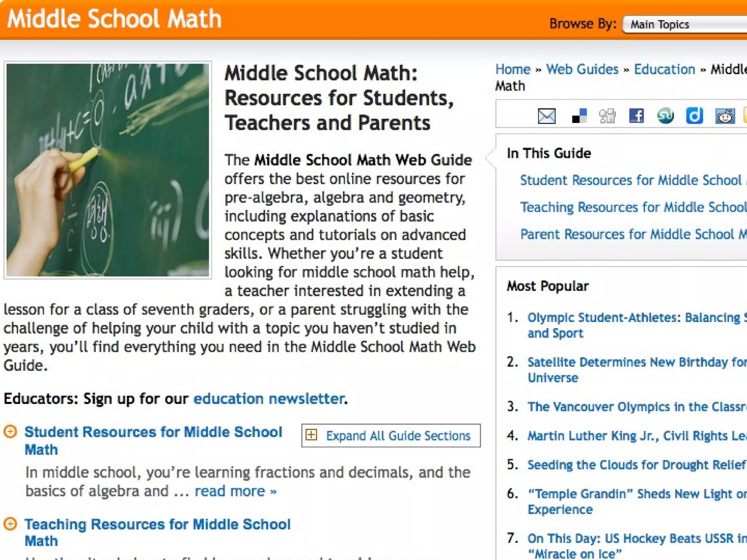Image resolution: width=747 pixels, height=560 pixels.
Task: Share on Facebook icon
Action: [636, 116]
